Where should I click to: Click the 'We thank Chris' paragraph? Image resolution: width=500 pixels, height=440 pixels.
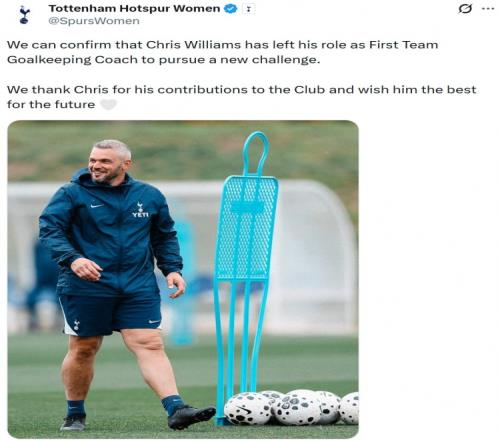[241, 97]
